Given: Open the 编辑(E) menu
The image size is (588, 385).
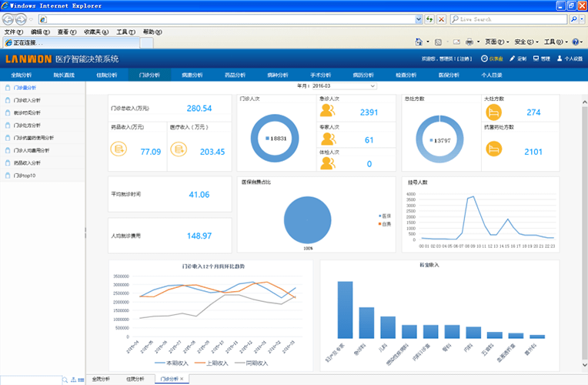Looking at the screenshot, I should [40, 32].
